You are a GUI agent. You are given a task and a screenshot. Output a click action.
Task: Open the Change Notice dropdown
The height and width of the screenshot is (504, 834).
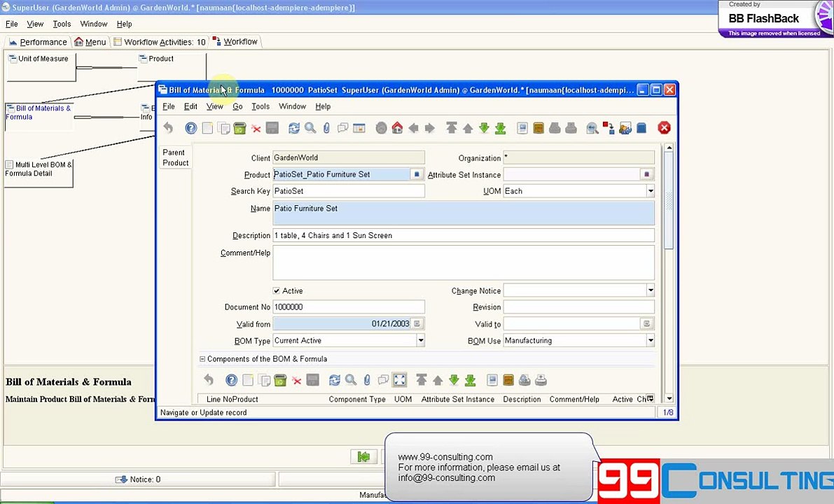650,290
